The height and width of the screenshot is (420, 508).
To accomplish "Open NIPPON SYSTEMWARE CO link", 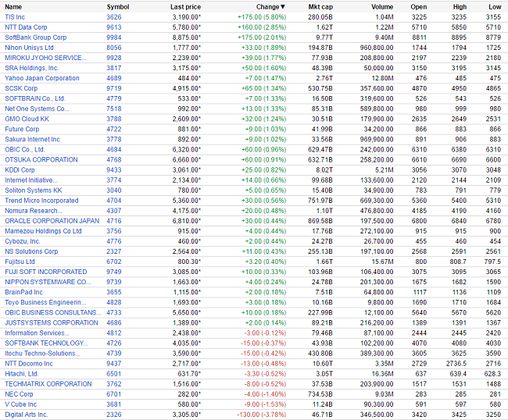I will [48, 282].
